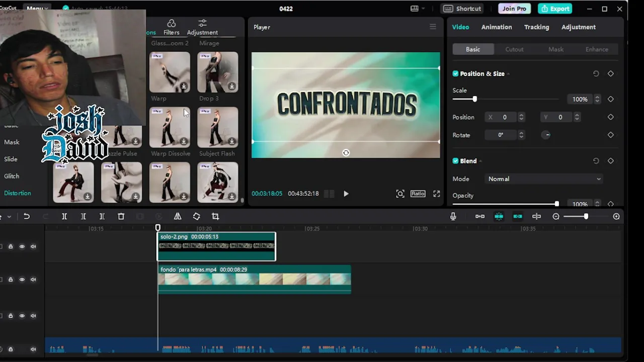This screenshot has width=644, height=362.
Task: Click the rotate handle under the preview text
Action: (346, 153)
